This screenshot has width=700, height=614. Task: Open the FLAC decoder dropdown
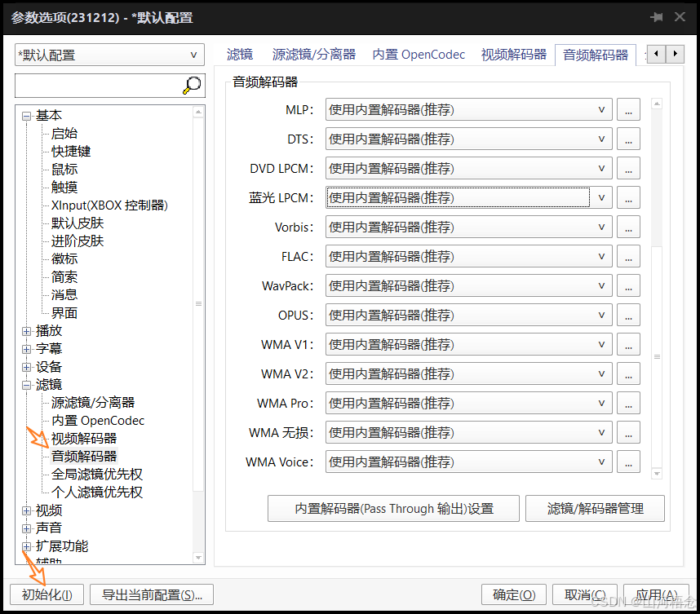pos(469,257)
